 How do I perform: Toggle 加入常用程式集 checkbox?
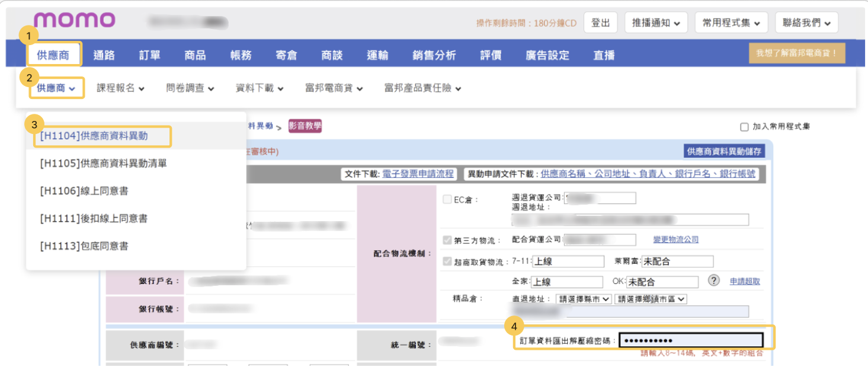point(744,127)
